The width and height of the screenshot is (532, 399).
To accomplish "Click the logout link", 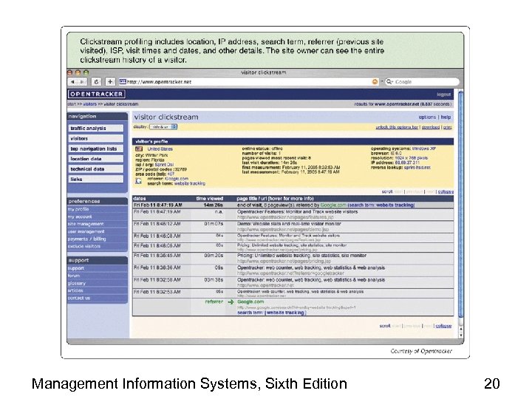I will [x=444, y=95].
